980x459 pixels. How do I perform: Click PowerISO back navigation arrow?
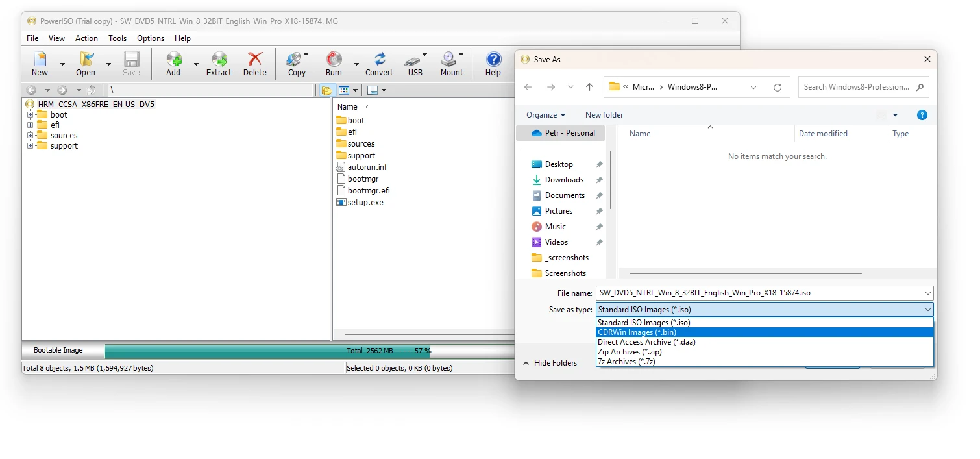point(32,90)
